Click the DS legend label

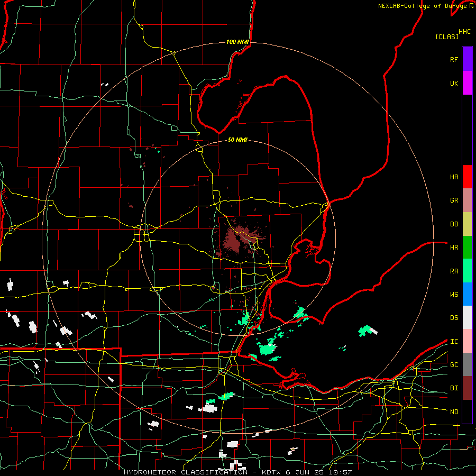(454, 318)
